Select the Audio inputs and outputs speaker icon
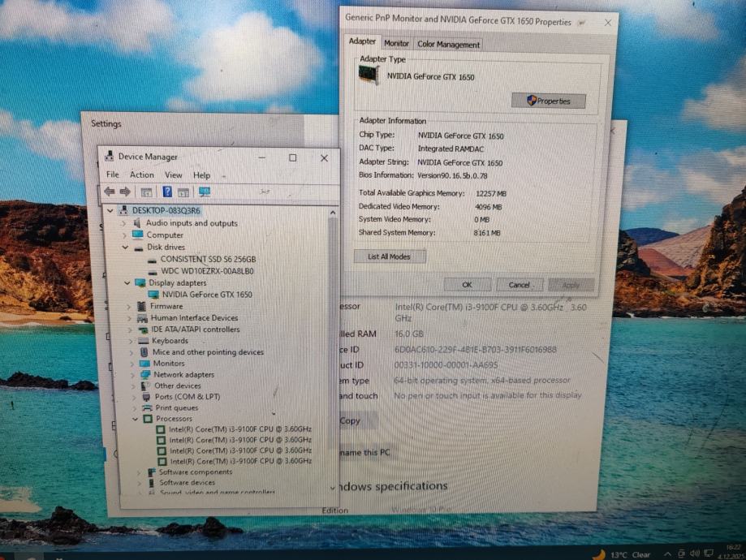 point(137,222)
